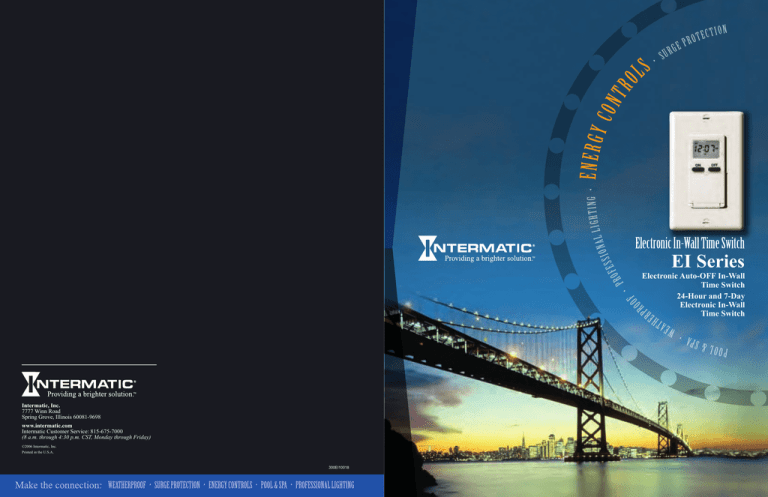Click the 12:07 LCD display on the switch
Screen dimensions: 768x497
coord(706,148)
